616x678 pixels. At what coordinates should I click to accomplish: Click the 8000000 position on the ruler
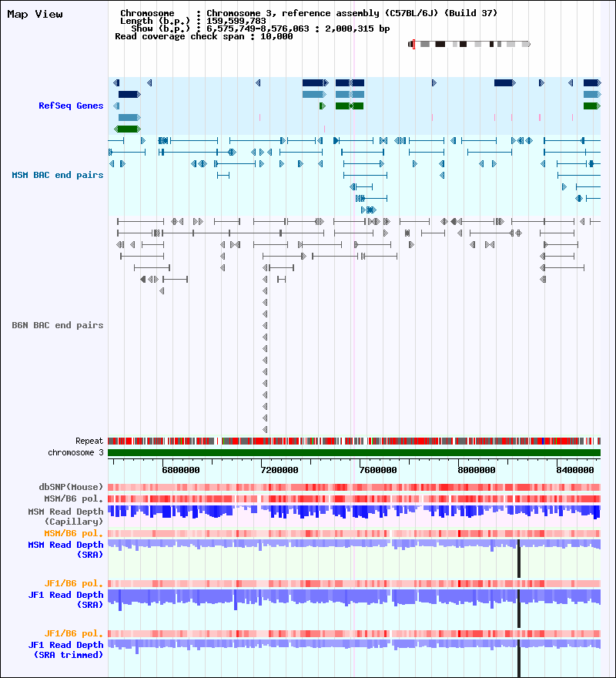pyautogui.click(x=477, y=470)
